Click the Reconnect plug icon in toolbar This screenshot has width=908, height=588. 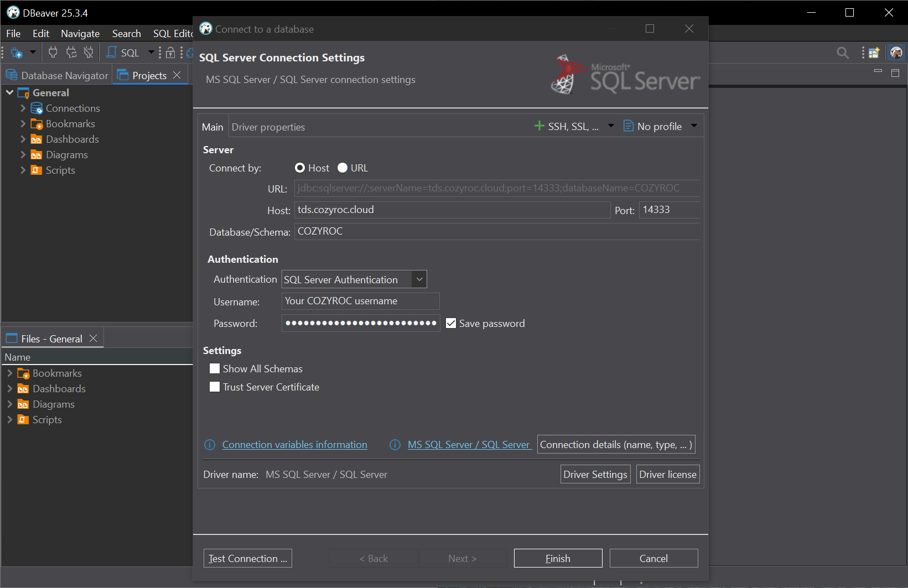point(71,53)
